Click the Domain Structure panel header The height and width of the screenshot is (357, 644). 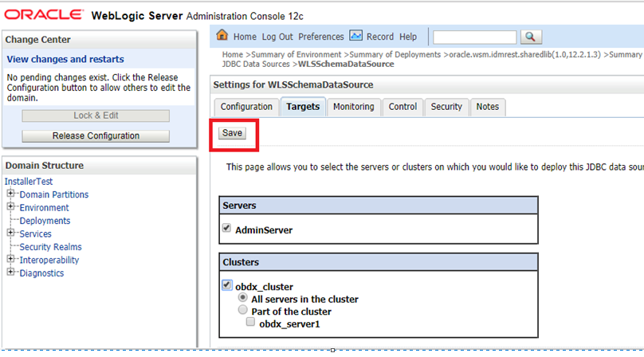point(100,166)
